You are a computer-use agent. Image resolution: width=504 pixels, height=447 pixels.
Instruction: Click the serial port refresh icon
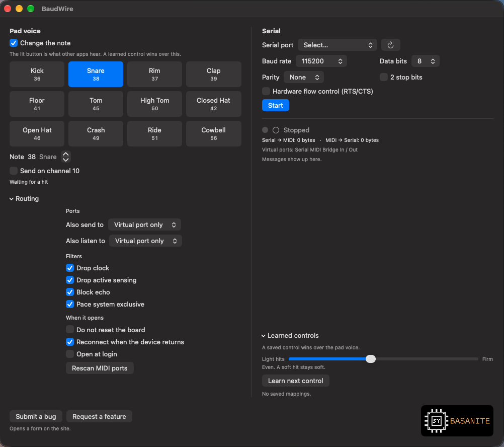pyautogui.click(x=390, y=45)
